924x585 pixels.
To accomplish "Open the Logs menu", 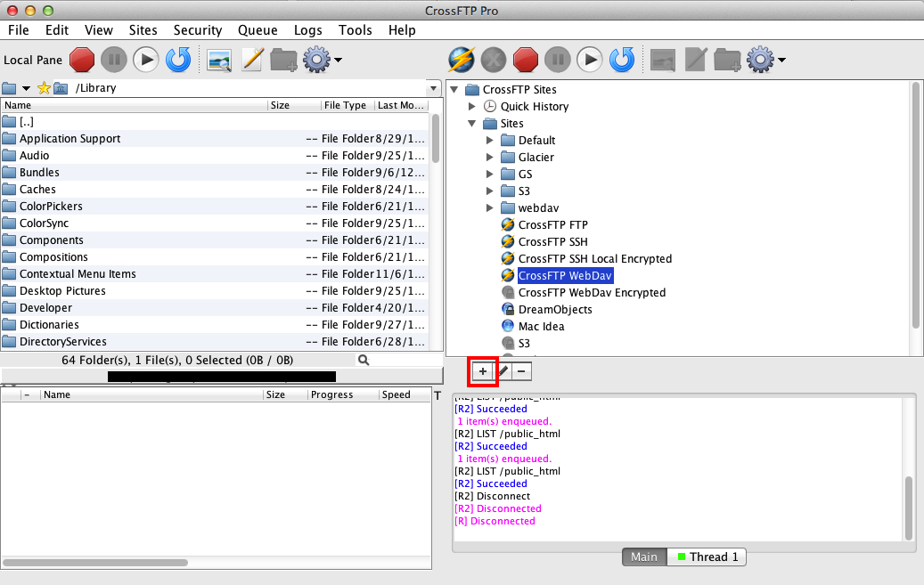I will (x=307, y=30).
